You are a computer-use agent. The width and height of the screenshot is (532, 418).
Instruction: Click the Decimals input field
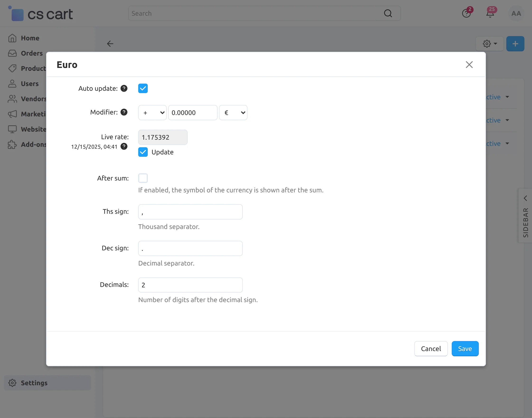pyautogui.click(x=190, y=285)
